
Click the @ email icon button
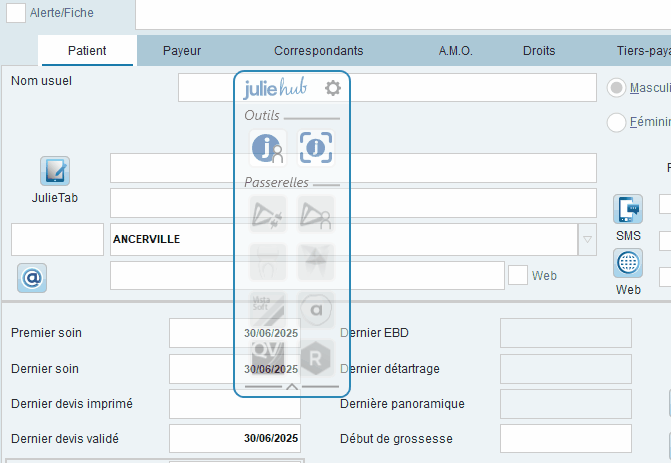(x=32, y=278)
